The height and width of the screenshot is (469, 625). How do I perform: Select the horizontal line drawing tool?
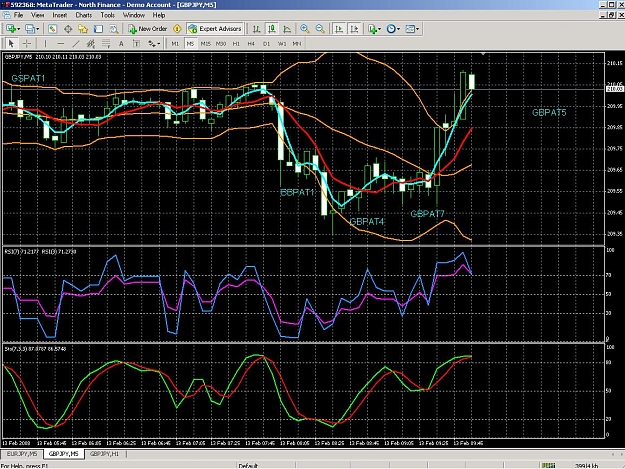tap(60, 43)
